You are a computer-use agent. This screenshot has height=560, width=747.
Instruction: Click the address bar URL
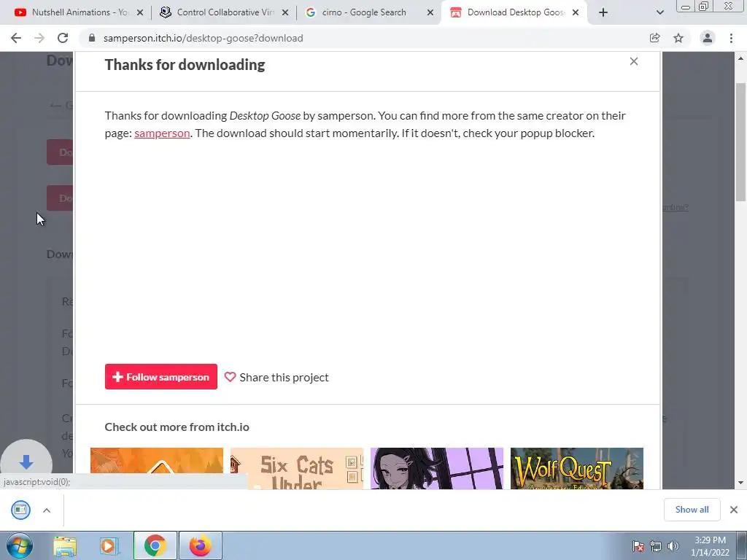pyautogui.click(x=203, y=38)
